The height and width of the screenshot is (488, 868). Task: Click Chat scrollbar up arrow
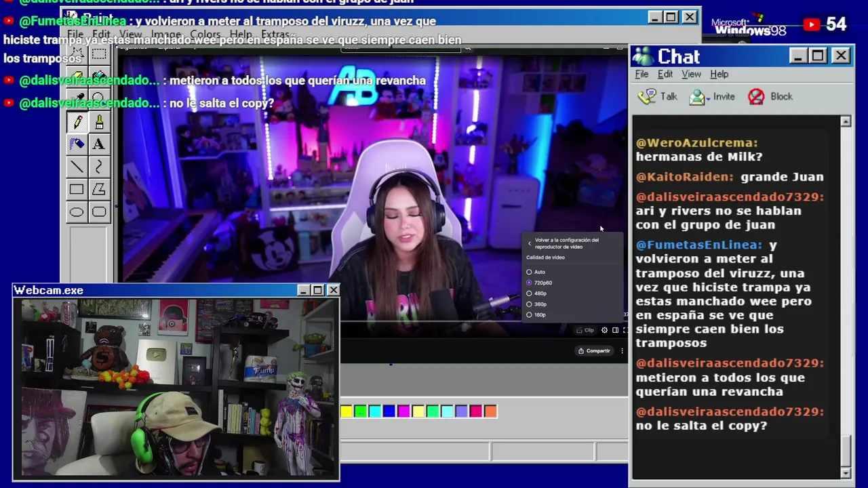(846, 121)
